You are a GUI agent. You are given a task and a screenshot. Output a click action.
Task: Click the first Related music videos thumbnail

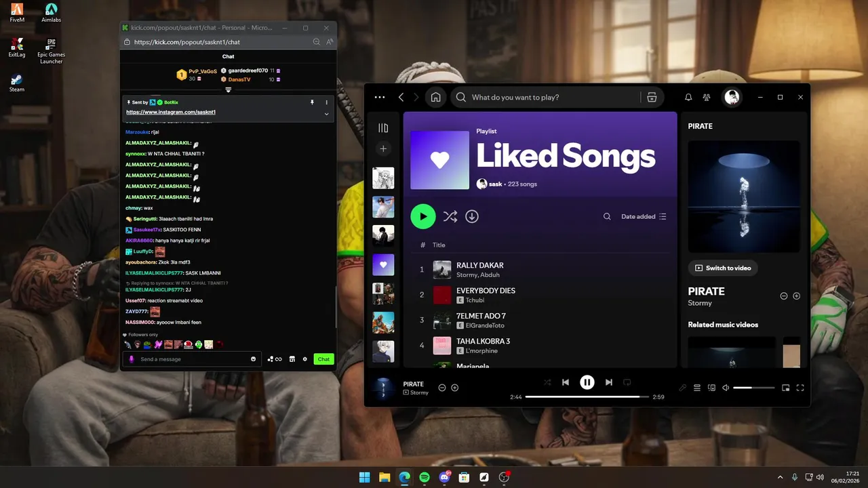pos(732,352)
